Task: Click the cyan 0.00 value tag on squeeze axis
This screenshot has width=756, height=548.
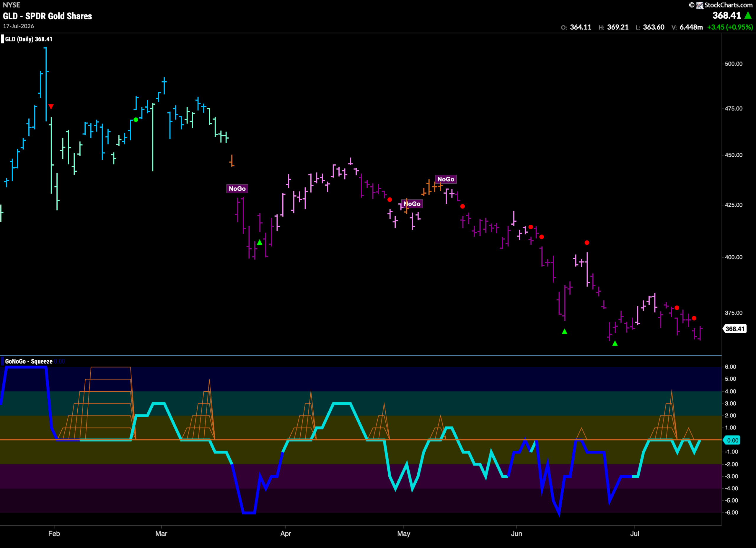Action: point(732,440)
